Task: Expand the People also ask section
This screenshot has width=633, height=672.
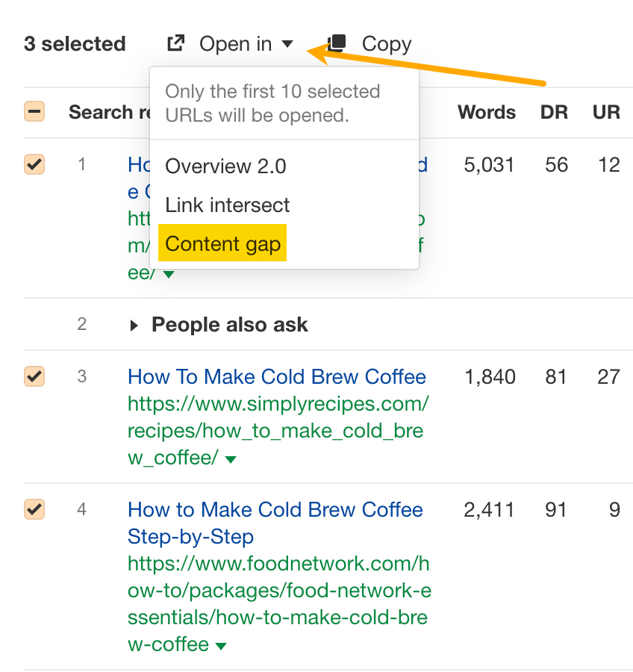Action: coord(229,325)
